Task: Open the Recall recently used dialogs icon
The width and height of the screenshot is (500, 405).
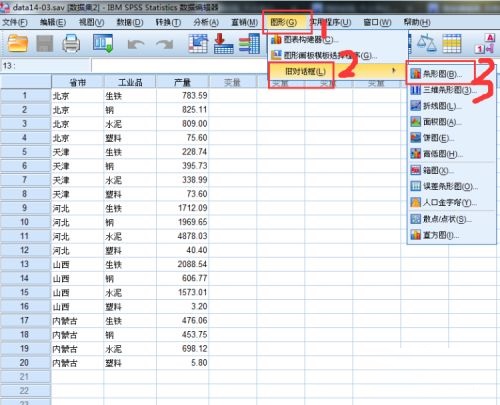Action: pyautogui.click(x=103, y=43)
